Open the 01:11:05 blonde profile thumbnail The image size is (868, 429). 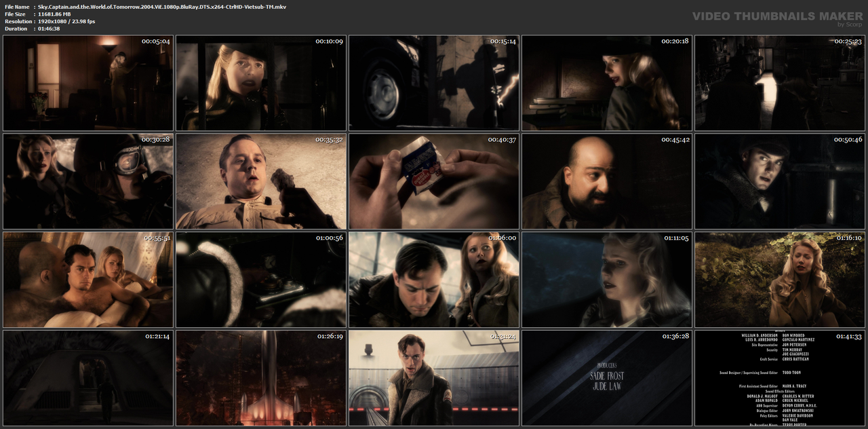(x=607, y=280)
